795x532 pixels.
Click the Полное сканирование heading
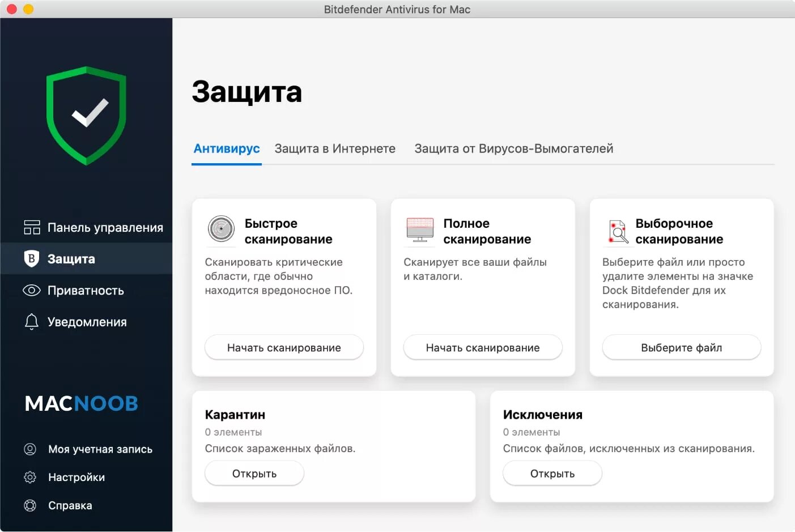click(x=487, y=231)
